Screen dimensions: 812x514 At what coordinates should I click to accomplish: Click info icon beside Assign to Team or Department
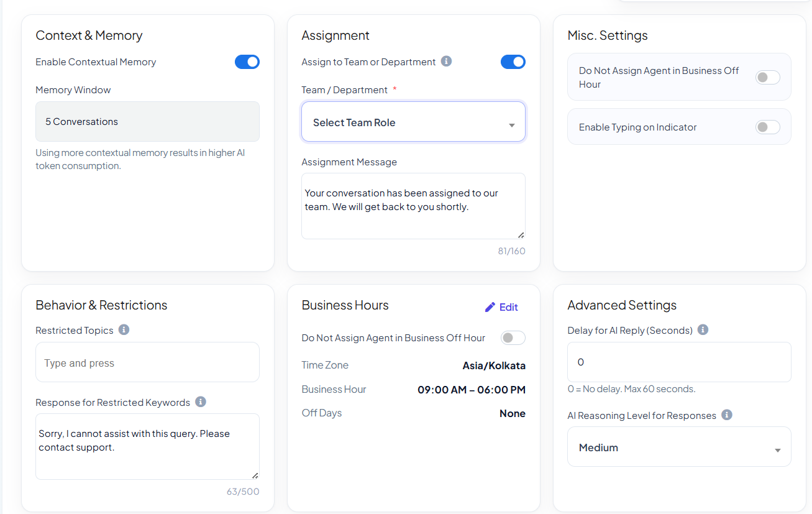click(446, 61)
